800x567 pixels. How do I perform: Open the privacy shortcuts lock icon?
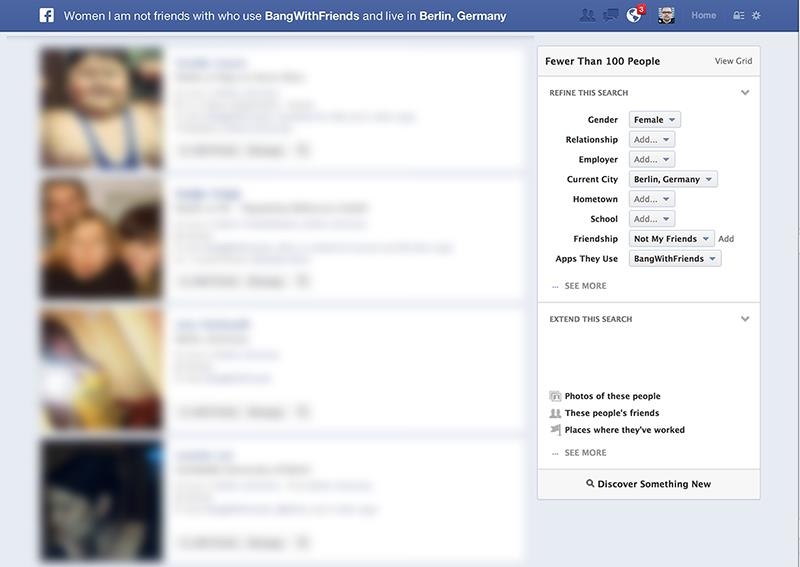[x=738, y=16]
